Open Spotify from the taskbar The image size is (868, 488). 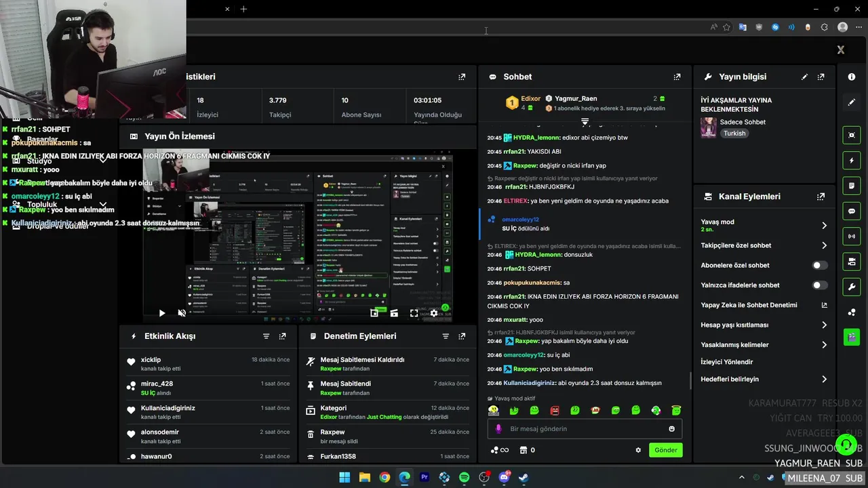click(x=465, y=477)
